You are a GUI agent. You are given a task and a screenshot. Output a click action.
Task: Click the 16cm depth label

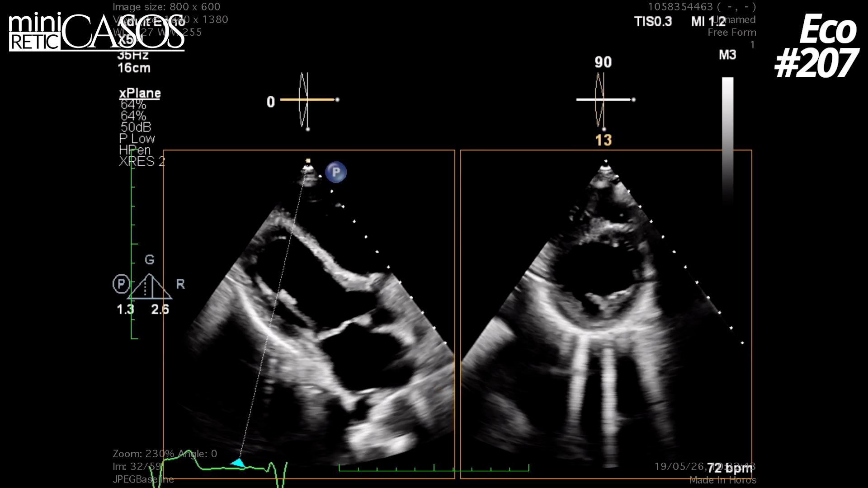click(x=134, y=68)
